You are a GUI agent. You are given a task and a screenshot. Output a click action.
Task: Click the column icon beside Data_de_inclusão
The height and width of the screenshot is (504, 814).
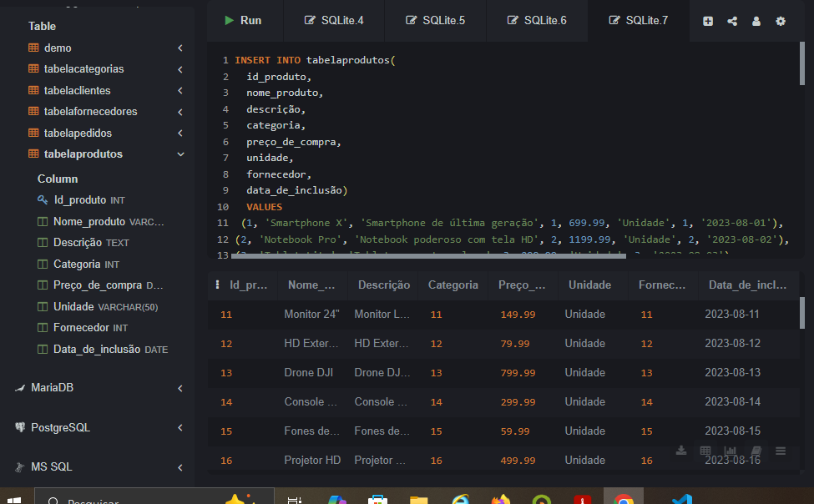pyautogui.click(x=43, y=350)
